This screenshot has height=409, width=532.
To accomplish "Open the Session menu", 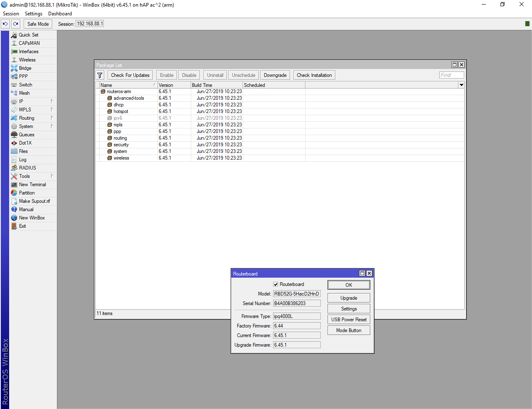I will pyautogui.click(x=11, y=14).
